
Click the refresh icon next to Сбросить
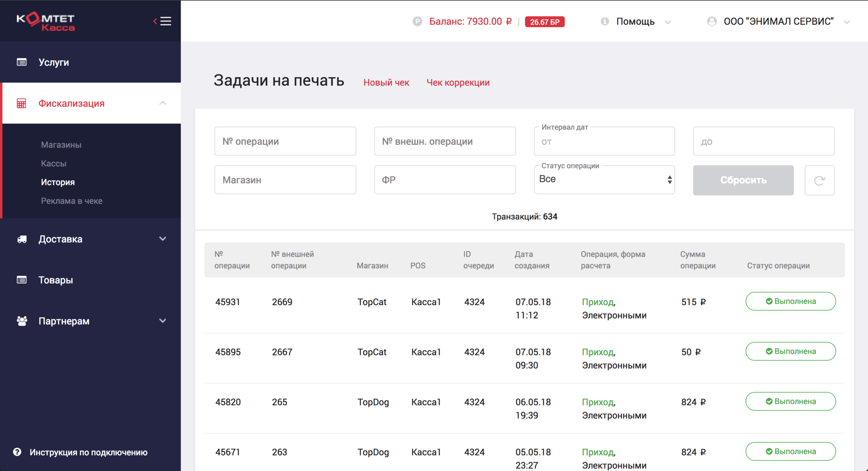(819, 181)
